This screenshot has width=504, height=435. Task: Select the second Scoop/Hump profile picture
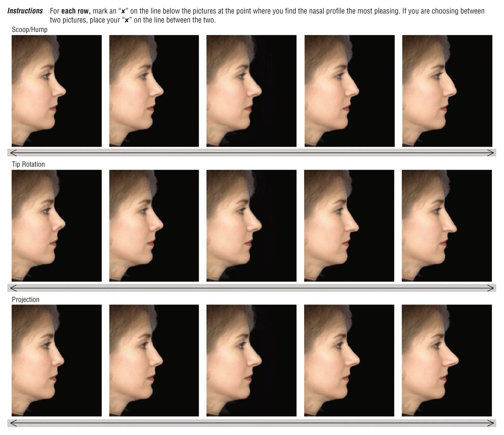pyautogui.click(x=154, y=91)
